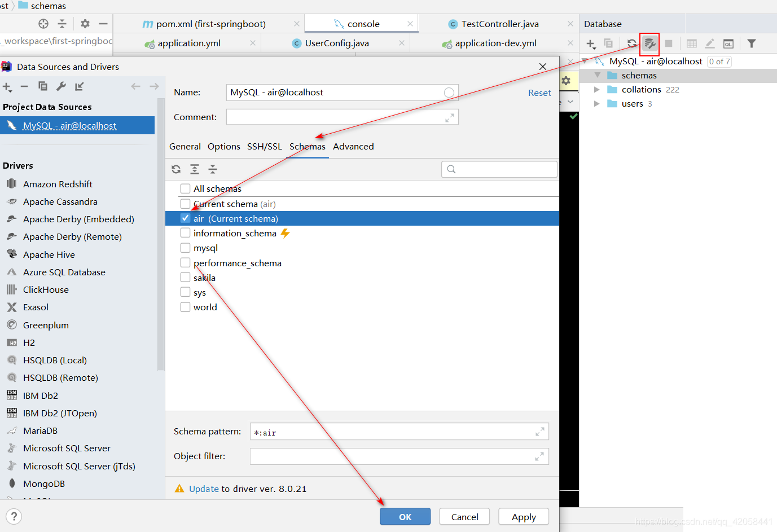Collapse the schemas folder node
Viewport: 777px width, 532px height.
597,75
